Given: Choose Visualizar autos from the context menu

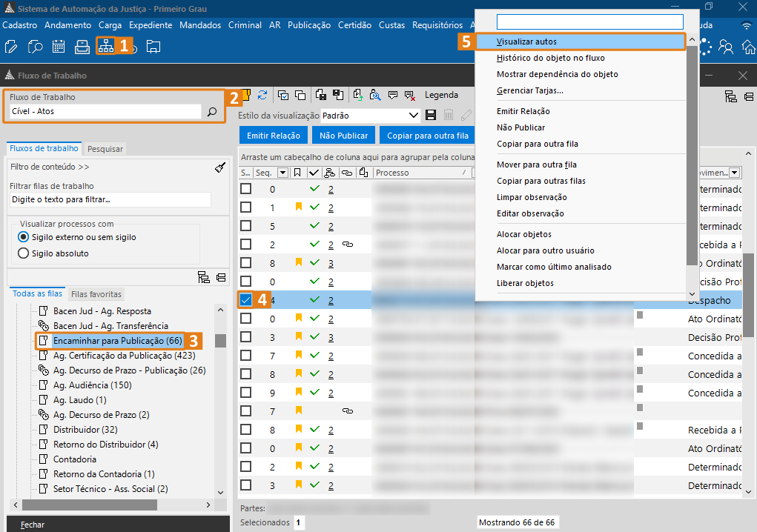Looking at the screenshot, I should click(x=526, y=41).
